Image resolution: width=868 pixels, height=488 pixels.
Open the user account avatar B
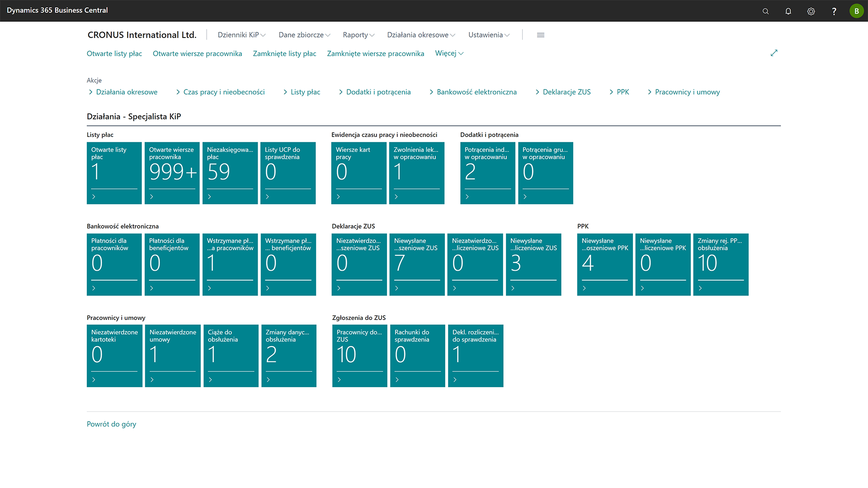coord(856,11)
